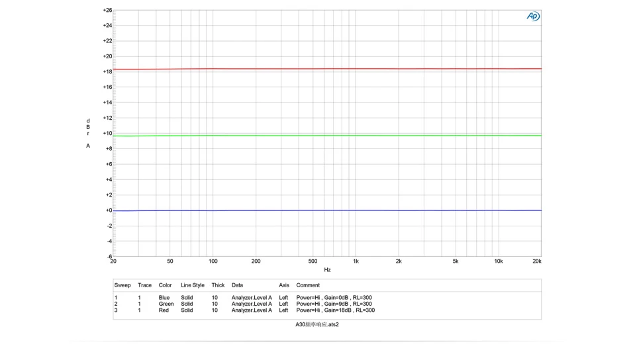
Task: Click the '+26' y-axis tick label
Action: (x=107, y=10)
